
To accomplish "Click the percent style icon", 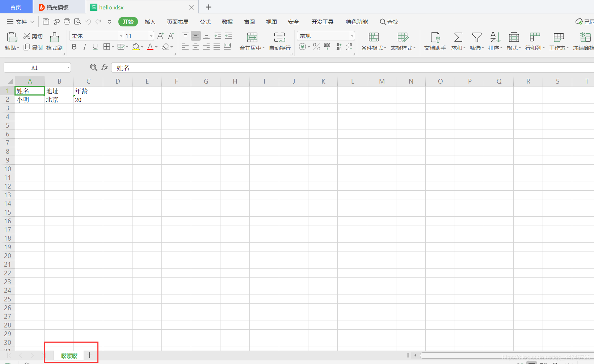I will 317,47.
